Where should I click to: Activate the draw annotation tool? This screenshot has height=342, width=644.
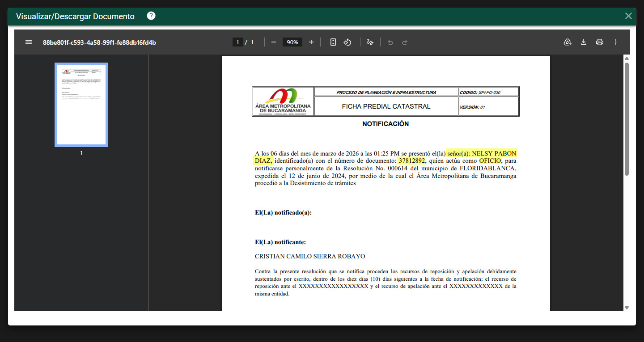(370, 42)
